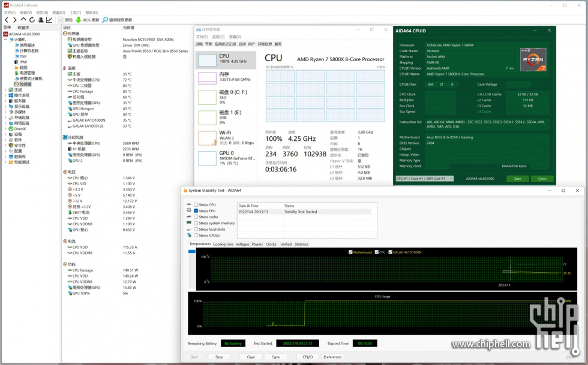Go forward using the AIDA64 toolbar forward arrow
This screenshot has height=365, width=588.
pyautogui.click(x=14, y=20)
